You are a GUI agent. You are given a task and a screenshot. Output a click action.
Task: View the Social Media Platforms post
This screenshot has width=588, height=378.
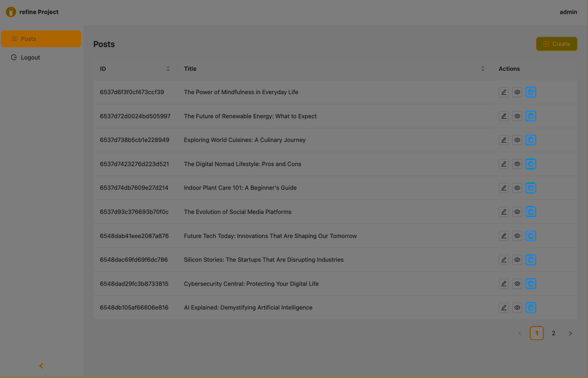coord(517,212)
